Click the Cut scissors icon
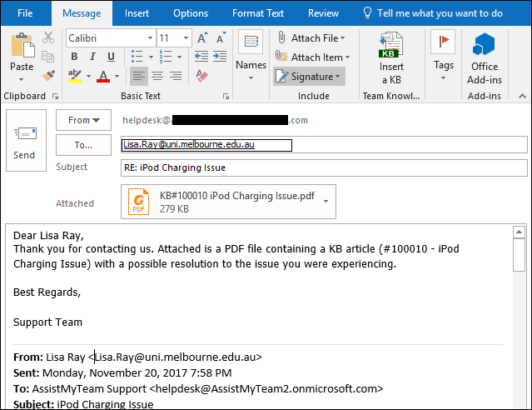 coord(48,38)
